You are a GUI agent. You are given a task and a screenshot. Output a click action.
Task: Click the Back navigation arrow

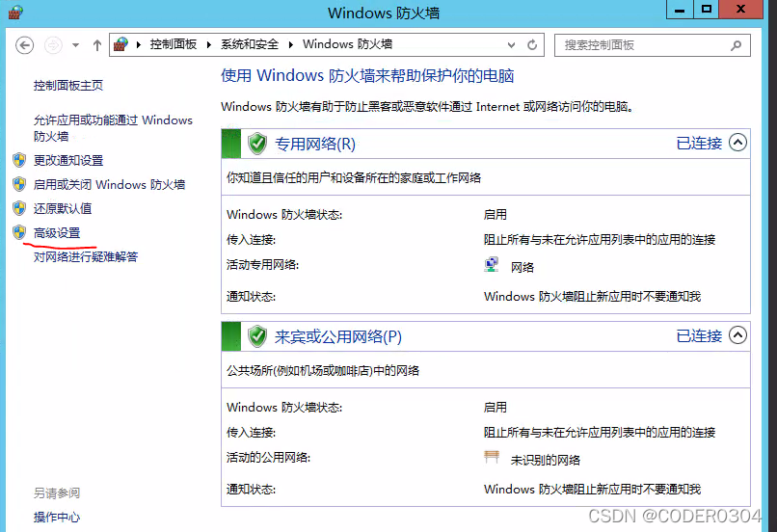24,45
